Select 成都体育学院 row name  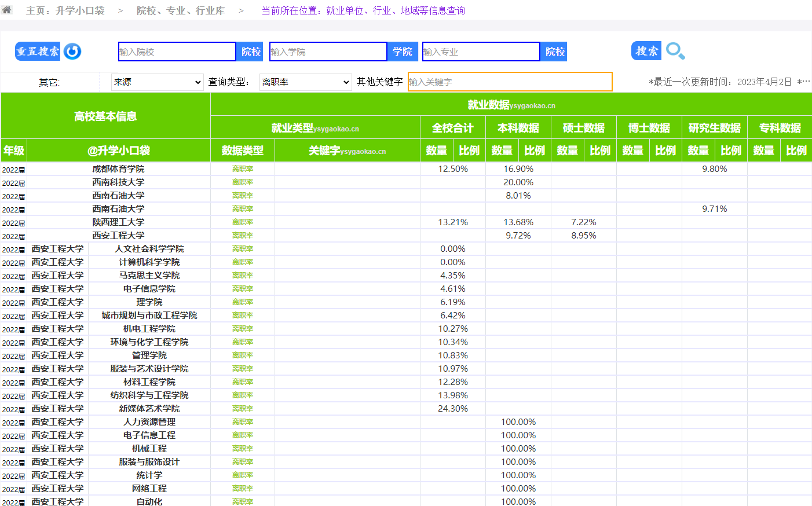[x=118, y=169]
